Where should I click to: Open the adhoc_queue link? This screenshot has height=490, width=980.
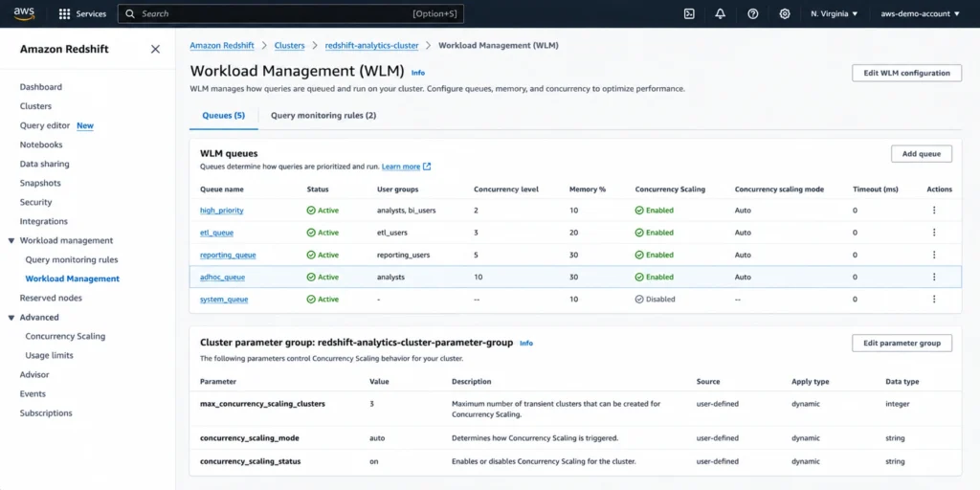click(222, 277)
